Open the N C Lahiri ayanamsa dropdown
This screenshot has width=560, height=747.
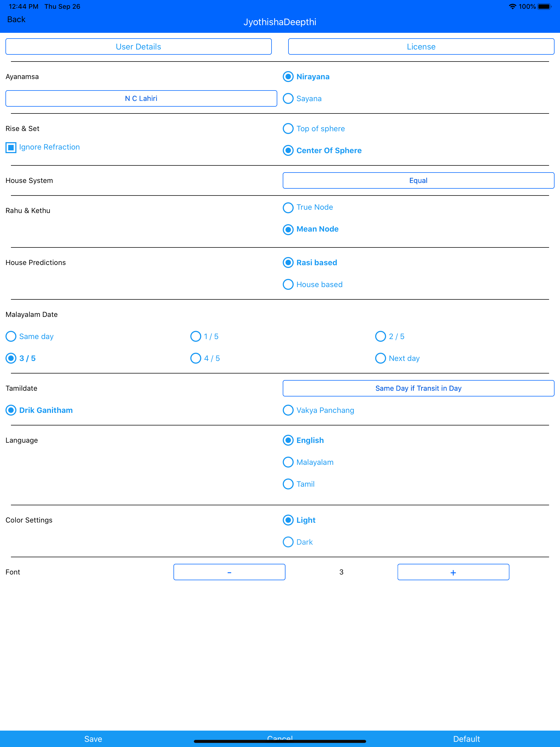(141, 99)
